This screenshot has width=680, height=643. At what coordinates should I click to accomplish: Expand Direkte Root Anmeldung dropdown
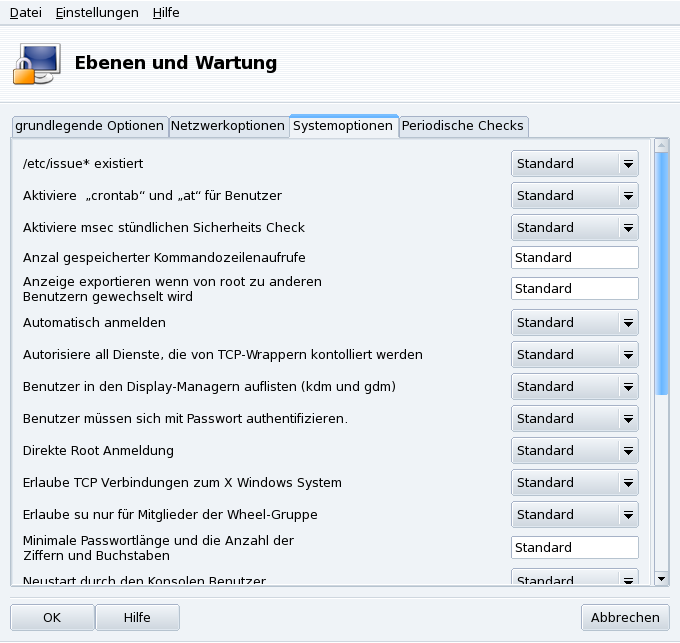click(575, 451)
